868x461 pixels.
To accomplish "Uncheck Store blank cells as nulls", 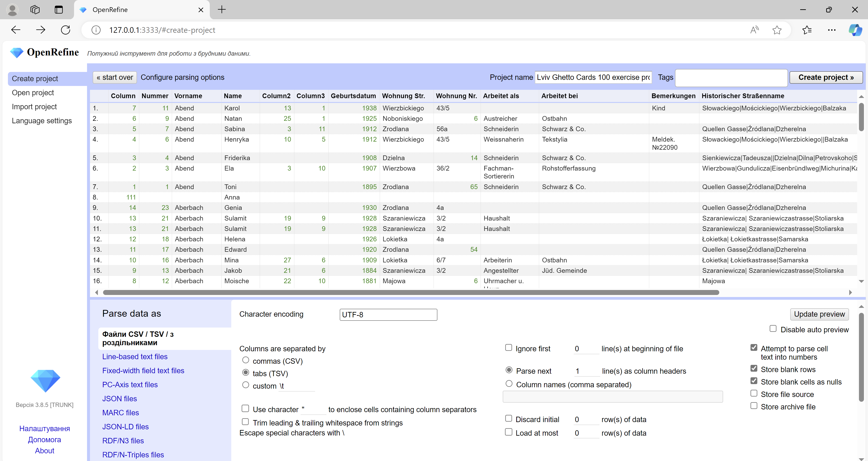I will [754, 381].
